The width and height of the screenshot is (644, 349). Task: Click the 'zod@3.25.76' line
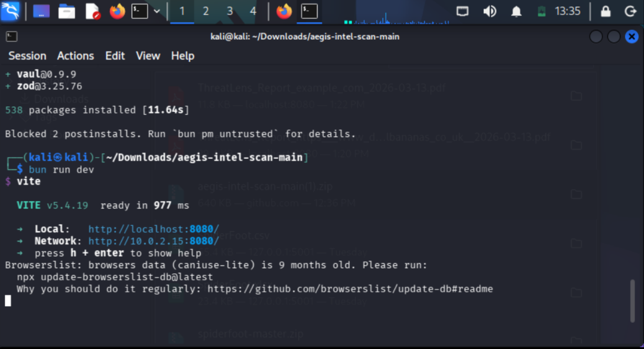49,86
